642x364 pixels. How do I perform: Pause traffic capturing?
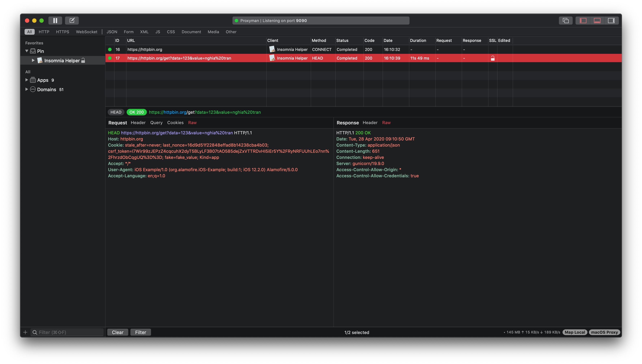coord(55,20)
